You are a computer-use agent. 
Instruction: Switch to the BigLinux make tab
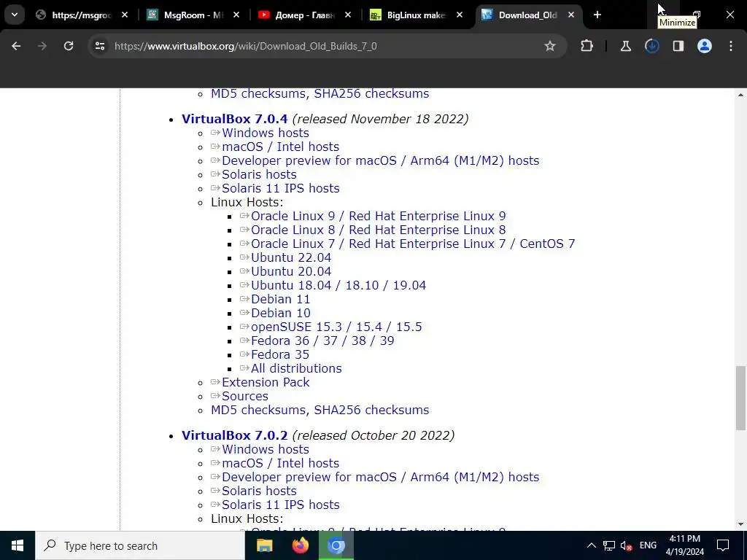point(417,15)
